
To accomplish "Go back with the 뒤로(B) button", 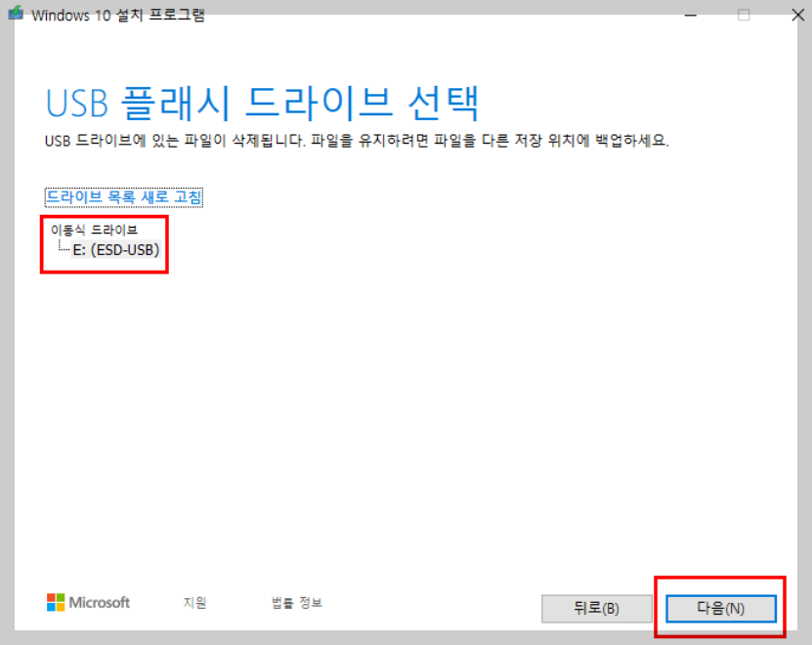I will [596, 608].
